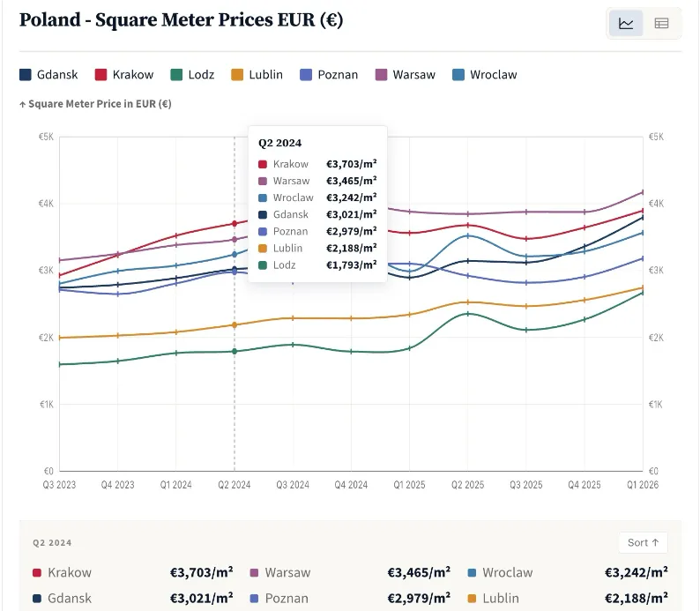
Task: Click Gdansk €3,021/m² in tooltip
Action: (317, 214)
